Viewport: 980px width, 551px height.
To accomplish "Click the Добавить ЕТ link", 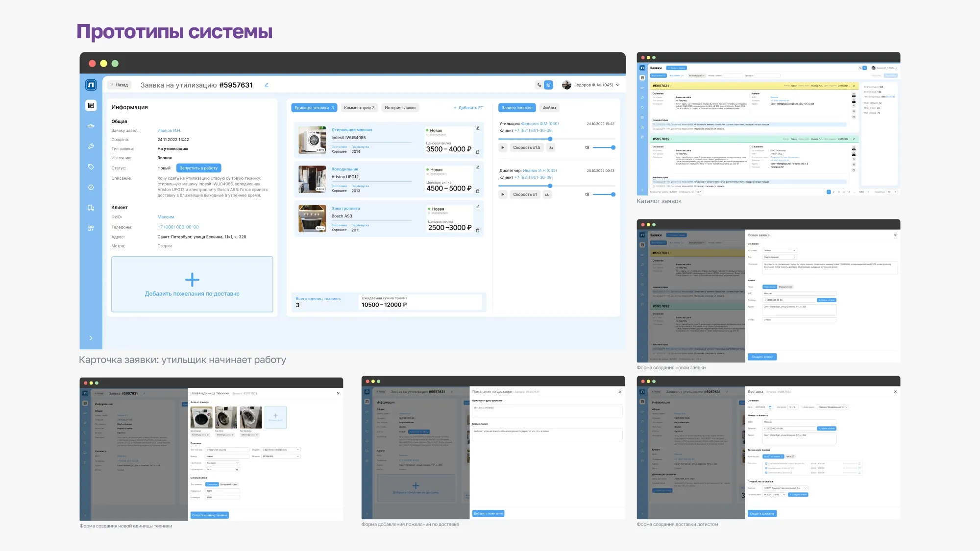I will click(x=468, y=108).
